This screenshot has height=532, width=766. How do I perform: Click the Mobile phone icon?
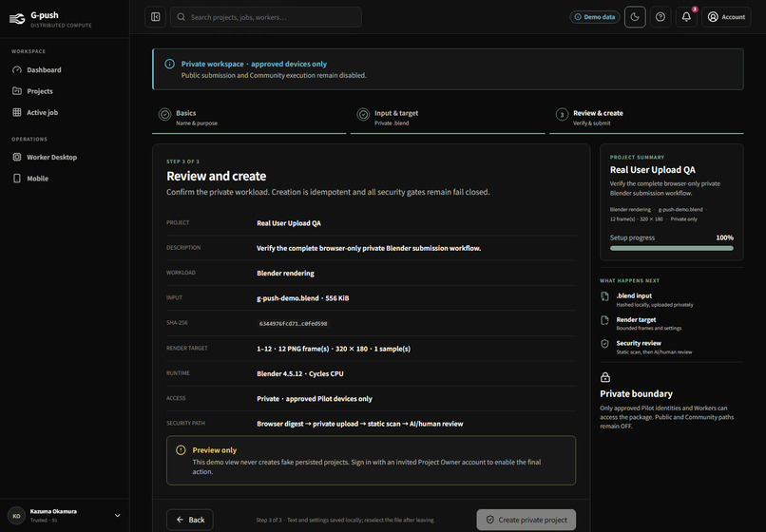click(x=17, y=179)
